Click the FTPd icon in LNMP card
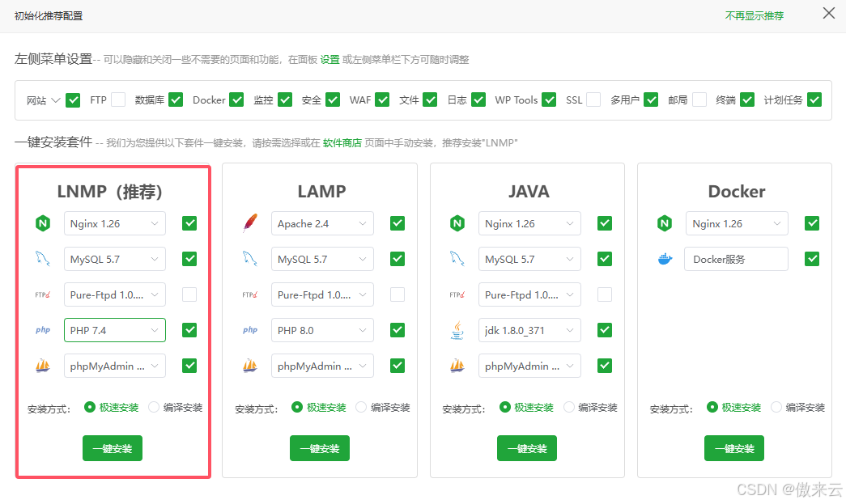Viewport: 846px width, 504px height. tap(43, 294)
